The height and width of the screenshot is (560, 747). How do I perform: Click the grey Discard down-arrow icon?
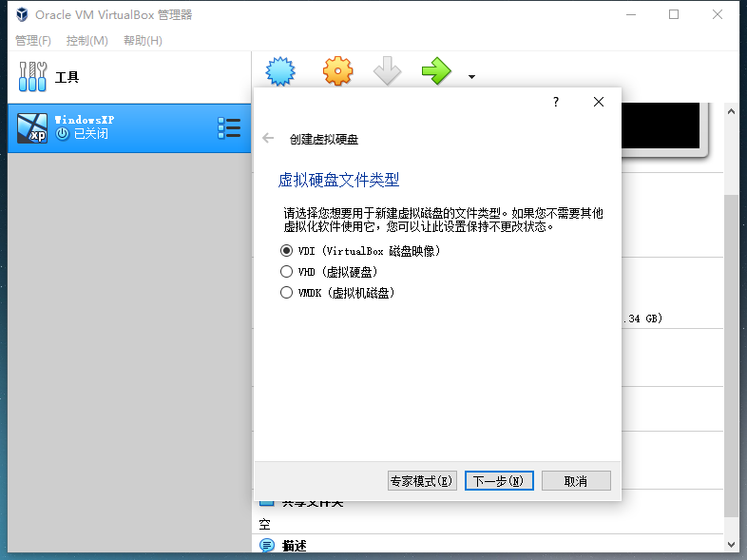[387, 71]
